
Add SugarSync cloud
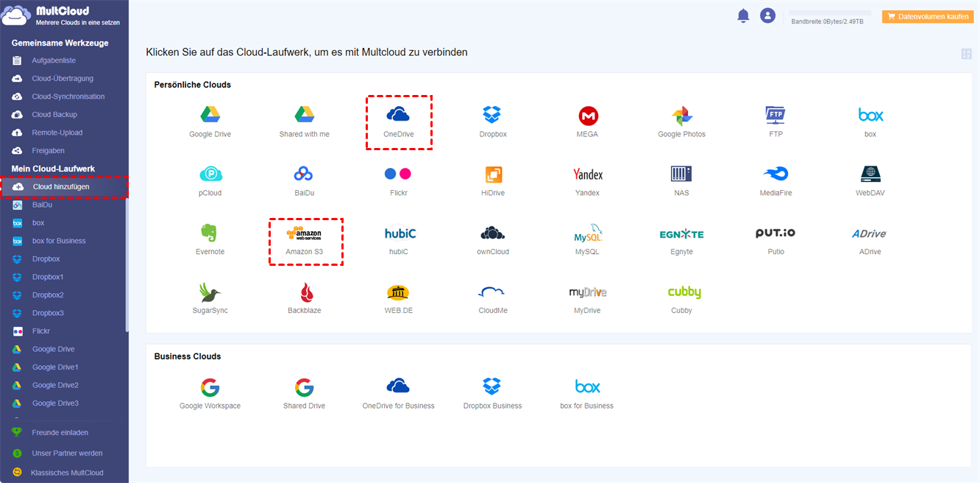coord(210,292)
